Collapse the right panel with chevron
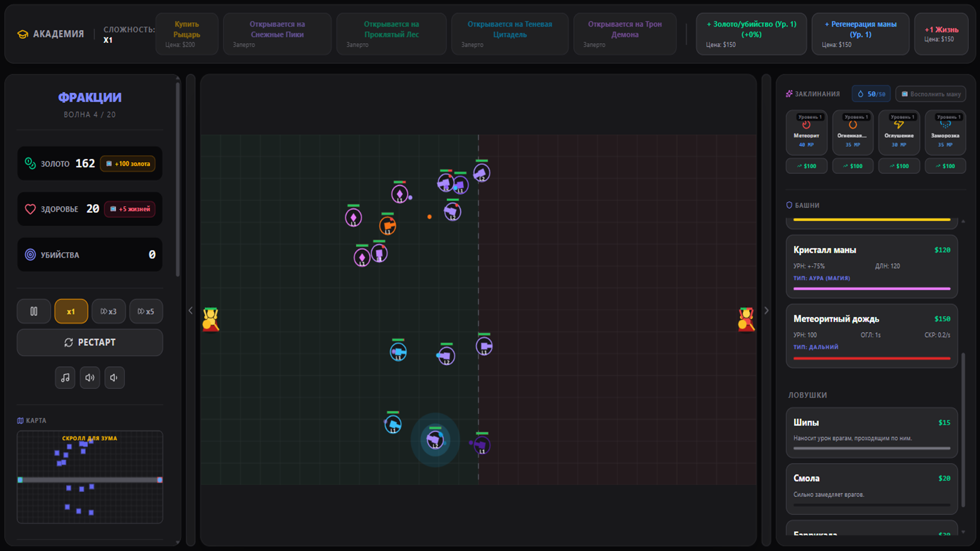 tap(766, 310)
